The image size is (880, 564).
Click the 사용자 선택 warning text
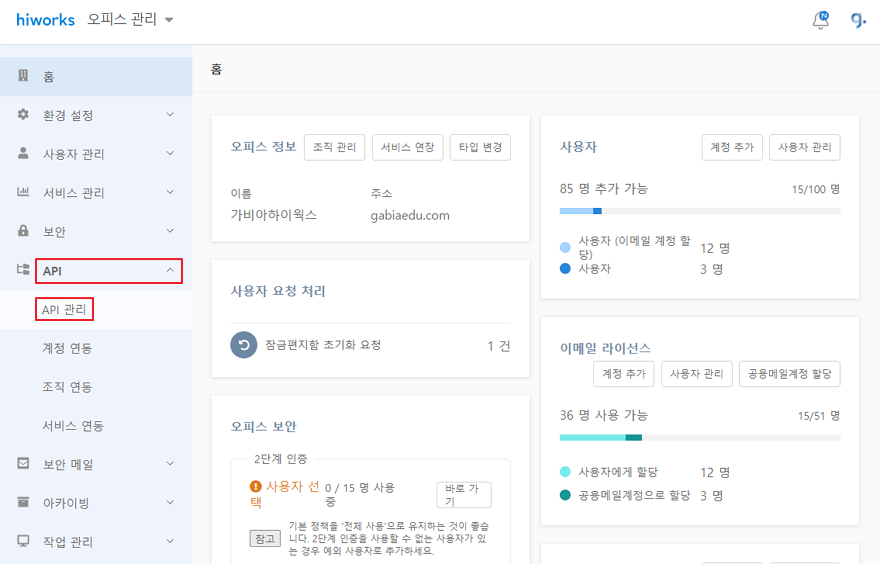point(285,494)
